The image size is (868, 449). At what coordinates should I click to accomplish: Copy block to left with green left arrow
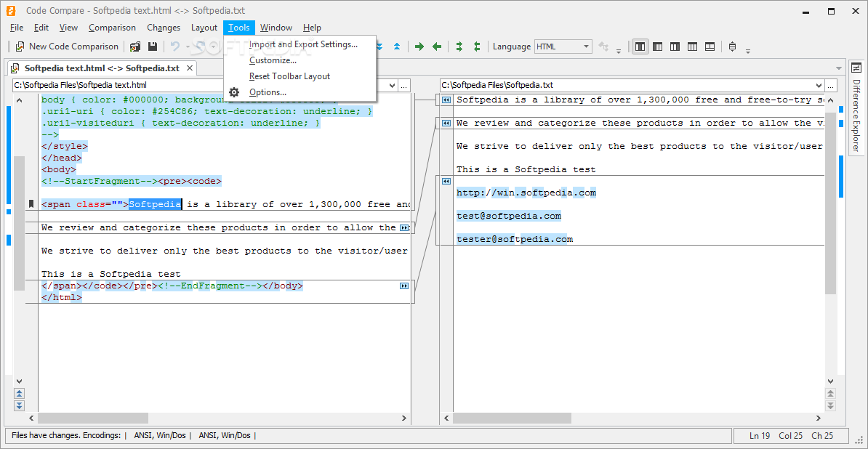click(437, 46)
